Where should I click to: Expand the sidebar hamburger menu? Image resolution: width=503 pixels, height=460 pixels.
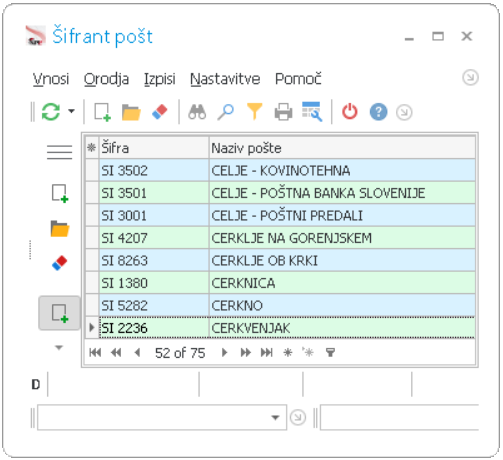[59, 152]
